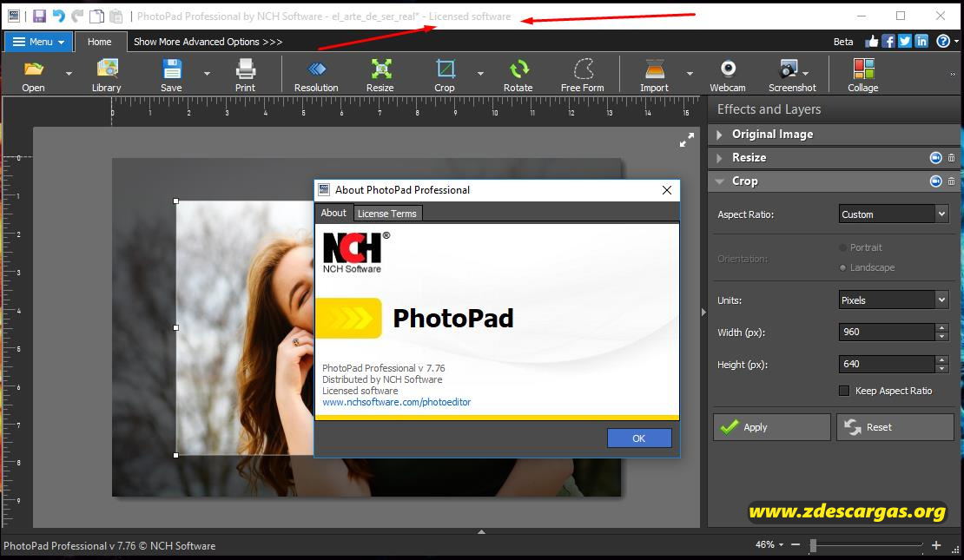
Task: Toggle visibility of Crop layer
Action: click(x=935, y=181)
